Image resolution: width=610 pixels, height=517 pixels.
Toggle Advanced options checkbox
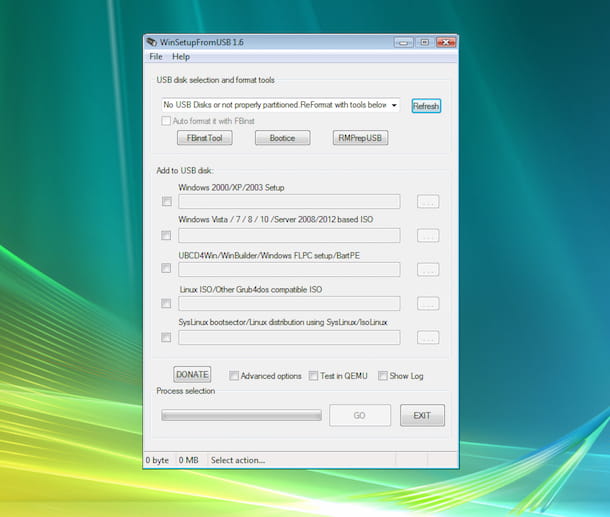click(234, 376)
